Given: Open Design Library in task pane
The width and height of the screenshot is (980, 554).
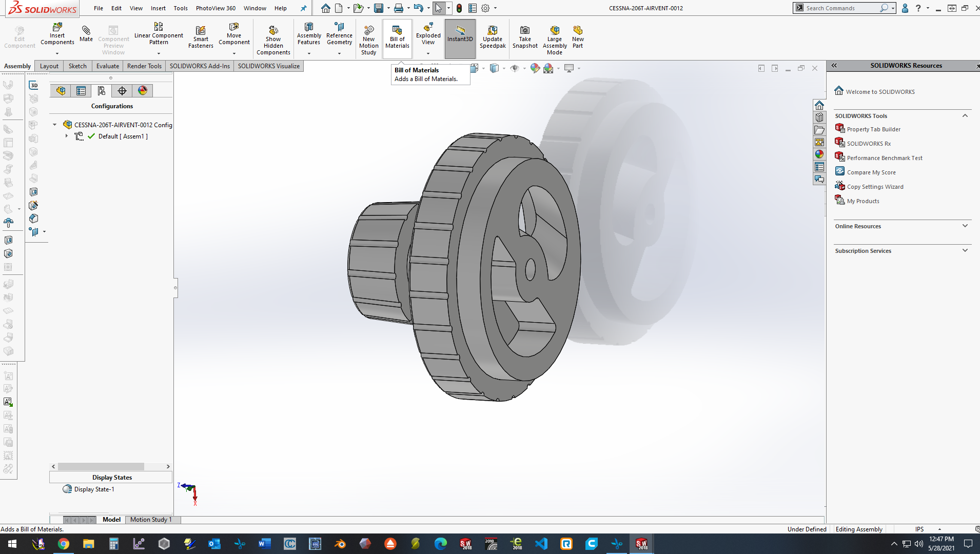Looking at the screenshot, I should tap(819, 117).
